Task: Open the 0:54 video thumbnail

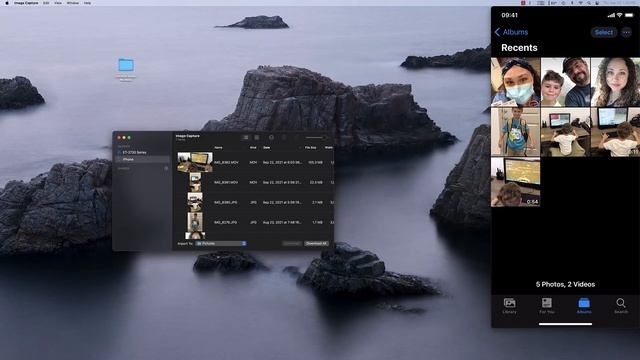Action: pyautogui.click(x=515, y=182)
